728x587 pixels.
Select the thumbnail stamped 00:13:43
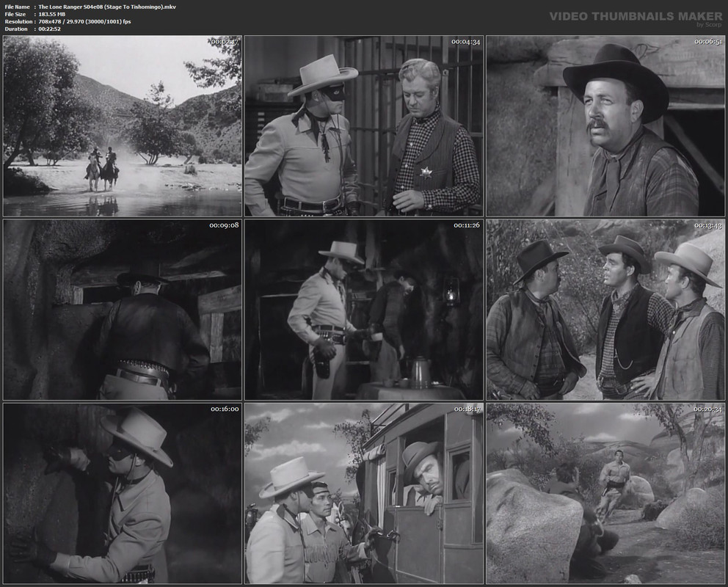coord(605,310)
